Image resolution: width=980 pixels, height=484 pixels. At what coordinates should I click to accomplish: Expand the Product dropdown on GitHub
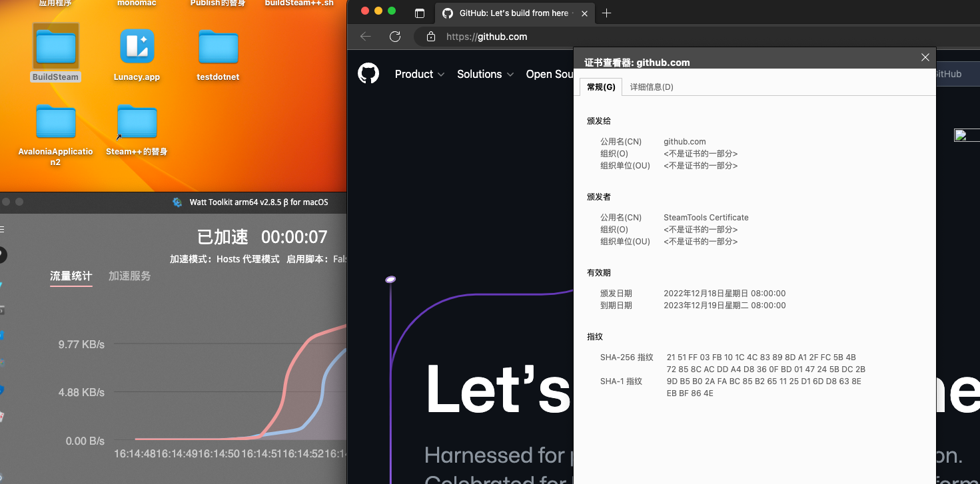(x=419, y=74)
